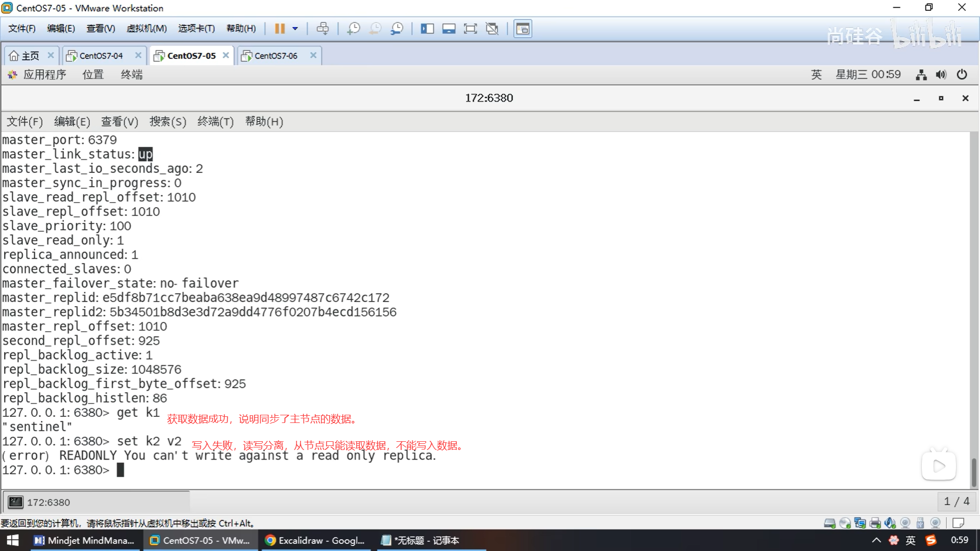Toggle the console view button
This screenshot has width=980, height=551.
coord(522,29)
